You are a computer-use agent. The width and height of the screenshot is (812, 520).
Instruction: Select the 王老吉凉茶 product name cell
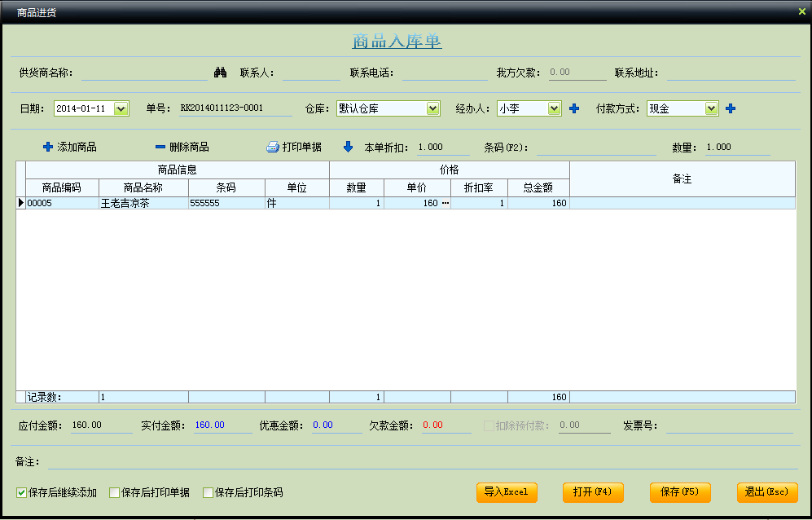143,203
